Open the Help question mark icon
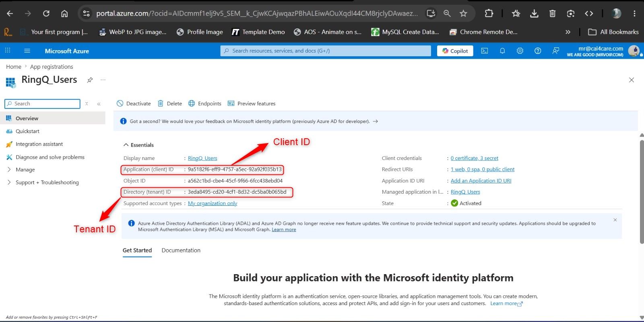644x322 pixels. 538,51
